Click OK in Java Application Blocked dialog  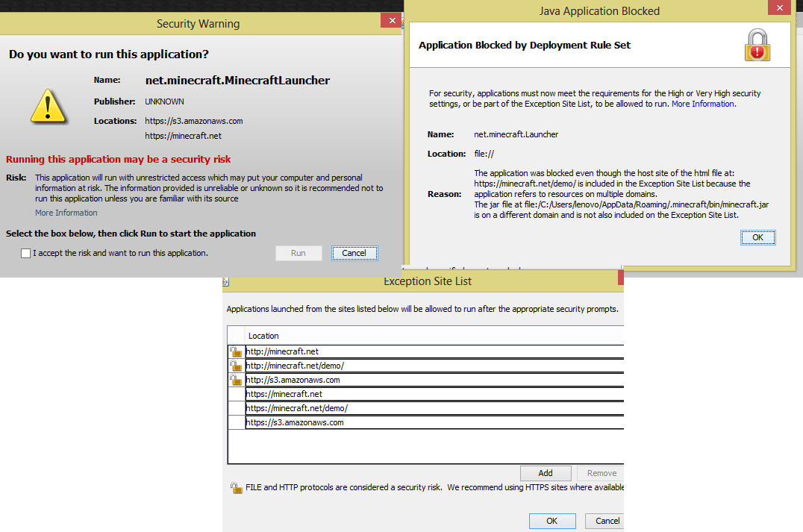[758, 237]
